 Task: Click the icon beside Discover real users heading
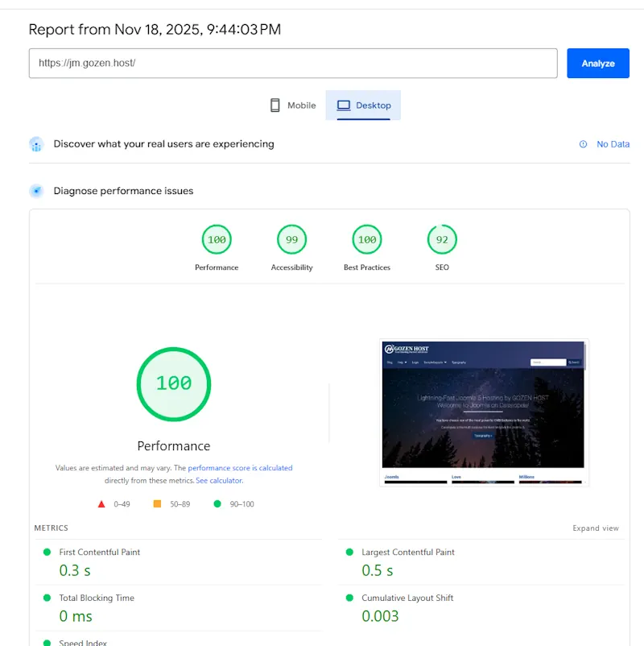[x=35, y=143]
